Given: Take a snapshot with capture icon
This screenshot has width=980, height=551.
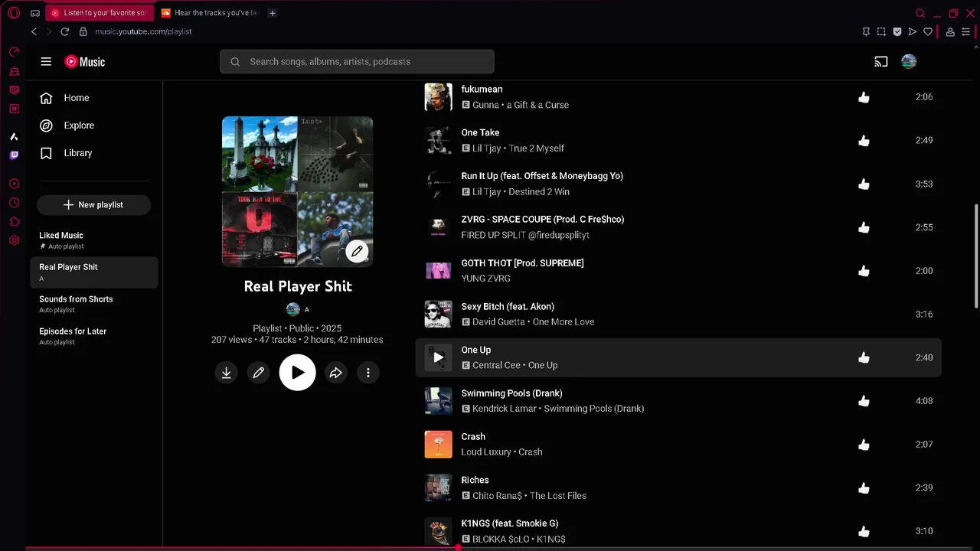Looking at the screenshot, I should click(881, 31).
